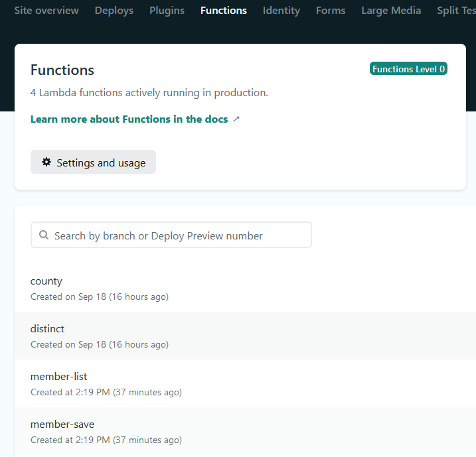This screenshot has width=476, height=457.
Task: Switch to the Split Testing tab
Action: pyautogui.click(x=456, y=11)
